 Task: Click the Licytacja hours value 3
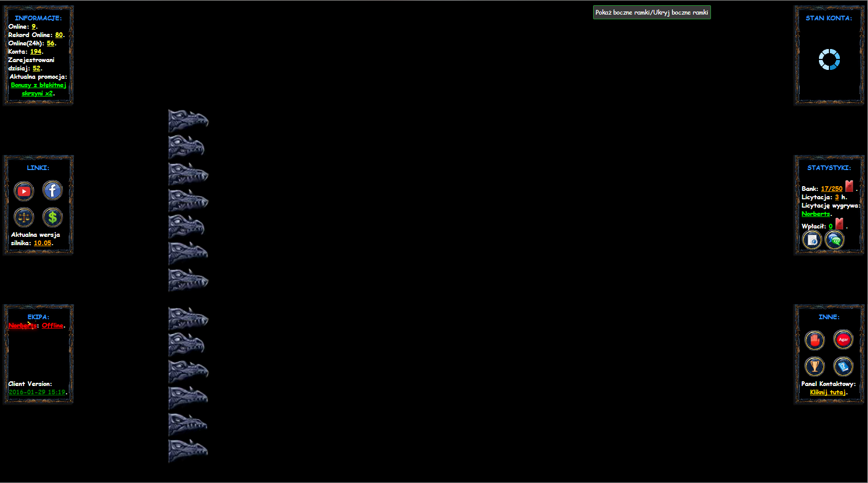[x=837, y=197]
